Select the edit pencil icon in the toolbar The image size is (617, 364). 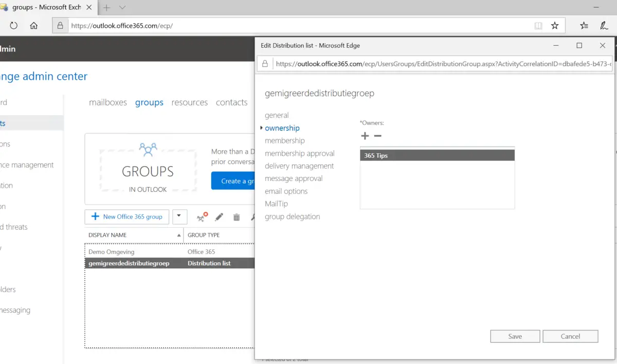[219, 217]
